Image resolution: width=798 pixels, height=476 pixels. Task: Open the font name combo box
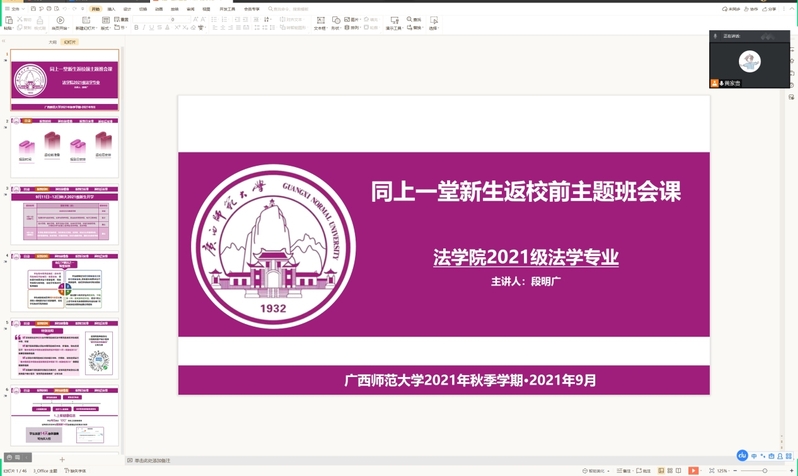(x=151, y=19)
